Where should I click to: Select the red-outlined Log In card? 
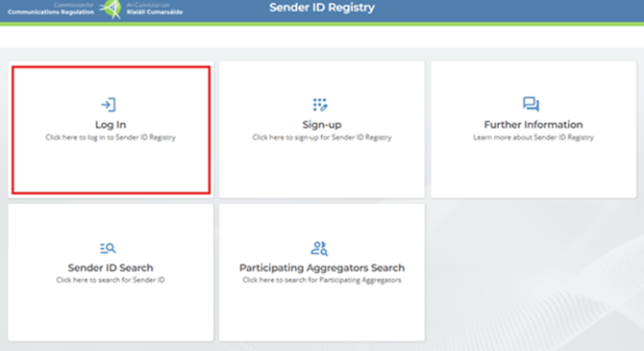point(111,130)
